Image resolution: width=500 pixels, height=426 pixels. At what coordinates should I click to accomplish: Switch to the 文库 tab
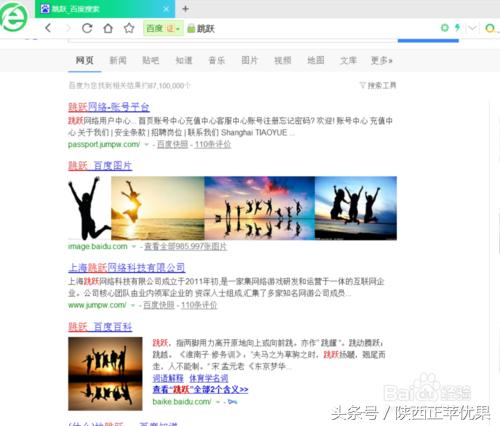[348, 60]
